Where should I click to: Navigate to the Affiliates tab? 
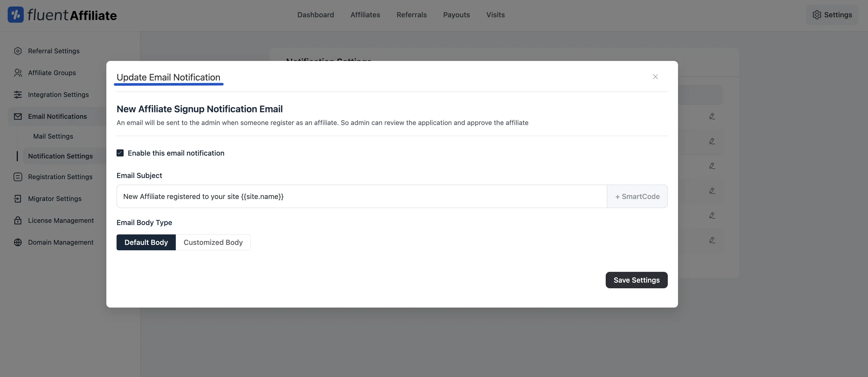point(365,14)
